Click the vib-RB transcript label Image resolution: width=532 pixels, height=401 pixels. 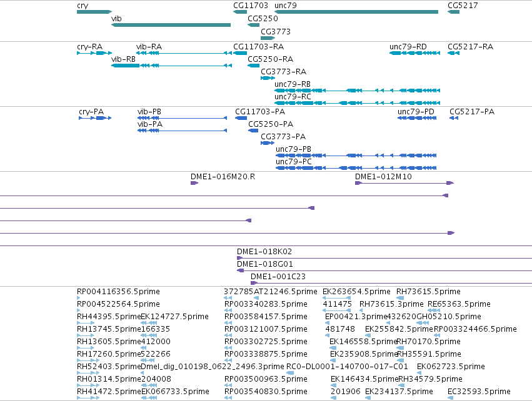click(123, 59)
